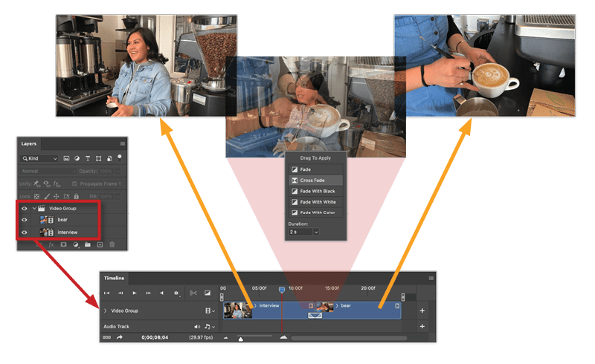Screen dimensions: 595x364
Task: Zoom in timeline with large mountain icon
Action: 283,337
